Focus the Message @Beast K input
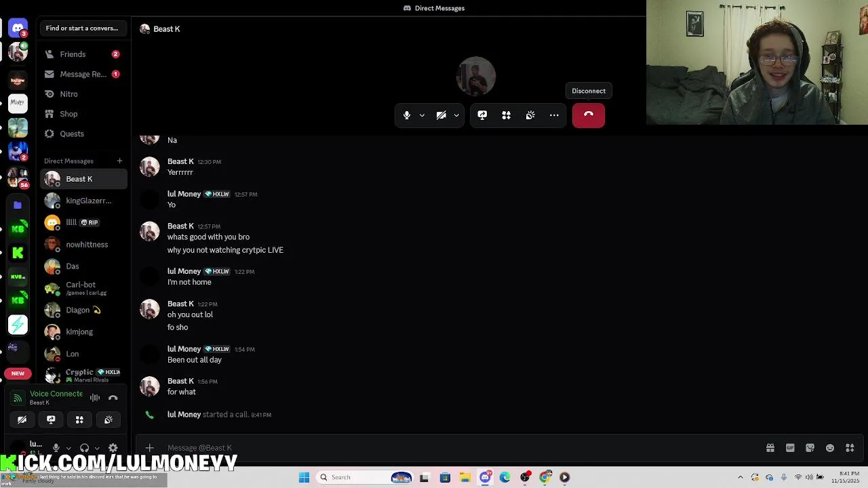The height and width of the screenshot is (488, 868). [461, 448]
